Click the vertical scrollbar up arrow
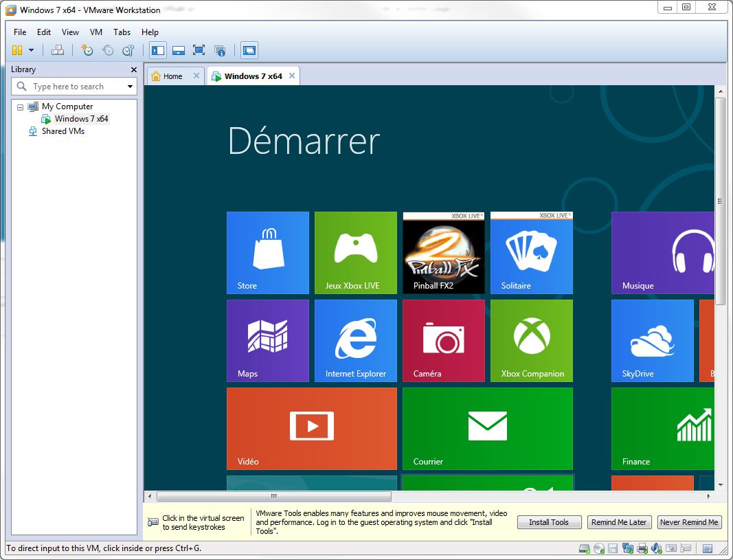733x560 pixels. coord(721,91)
